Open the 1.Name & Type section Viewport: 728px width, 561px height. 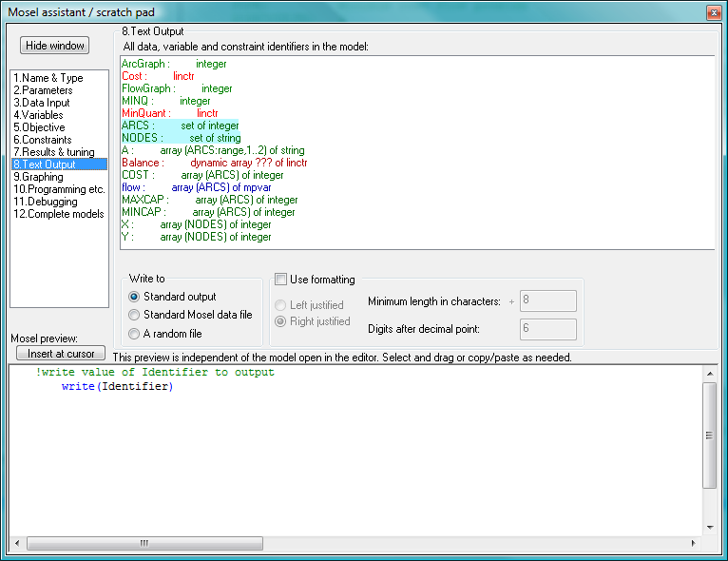48,78
